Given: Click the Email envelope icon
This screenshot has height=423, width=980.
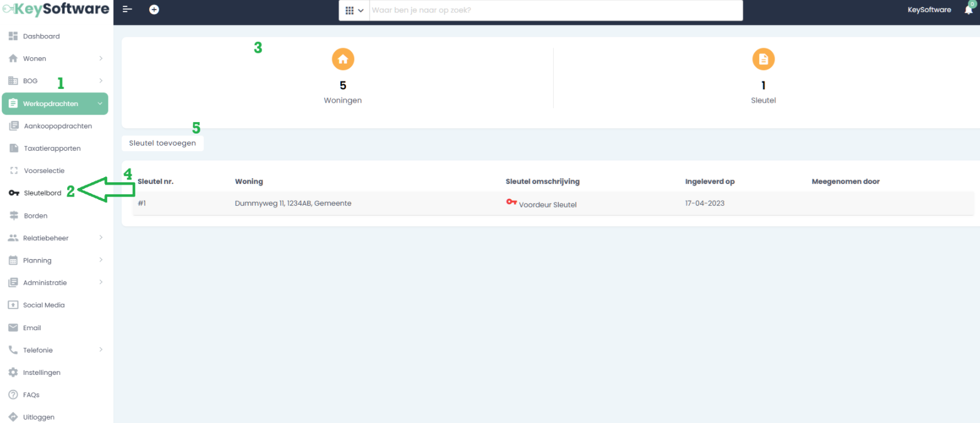Looking at the screenshot, I should pyautogui.click(x=13, y=328).
